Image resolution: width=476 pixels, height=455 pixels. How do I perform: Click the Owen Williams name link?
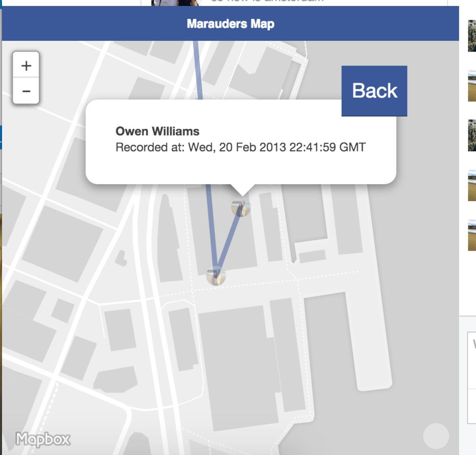(157, 131)
